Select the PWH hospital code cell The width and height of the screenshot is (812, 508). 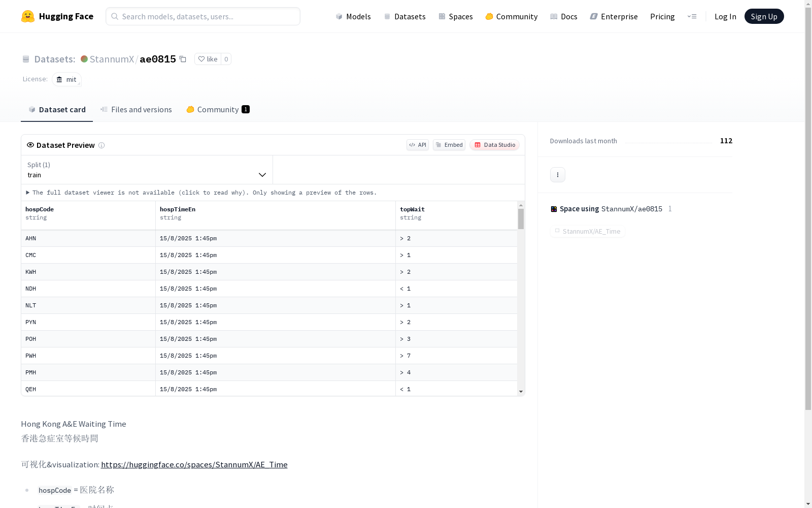[88, 356]
